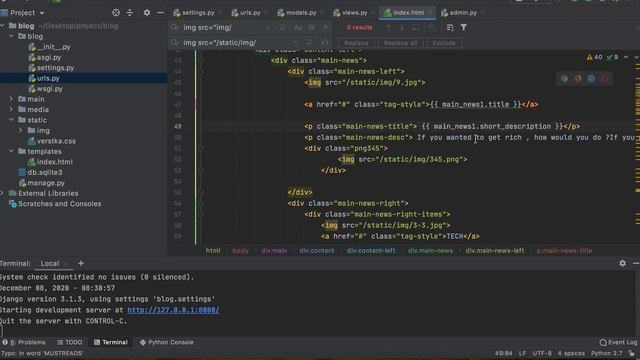
Task: Select the Local terminal tab
Action: tap(50, 264)
